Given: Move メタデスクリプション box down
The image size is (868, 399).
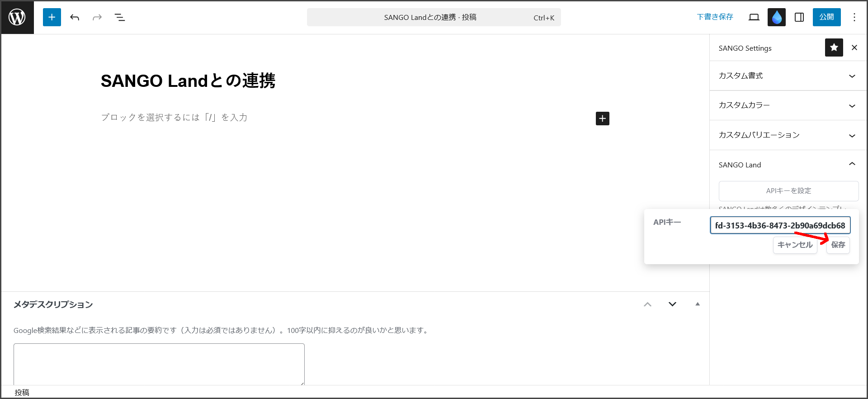Looking at the screenshot, I should coord(673,304).
